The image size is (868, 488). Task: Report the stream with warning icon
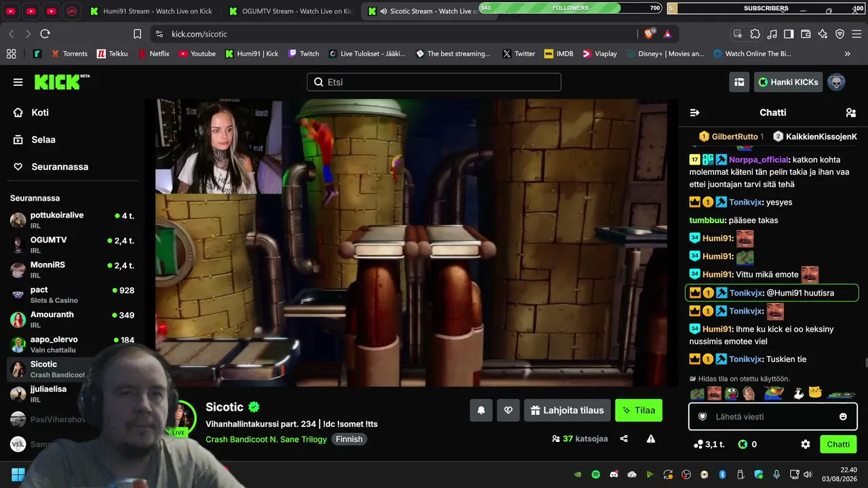(651, 439)
